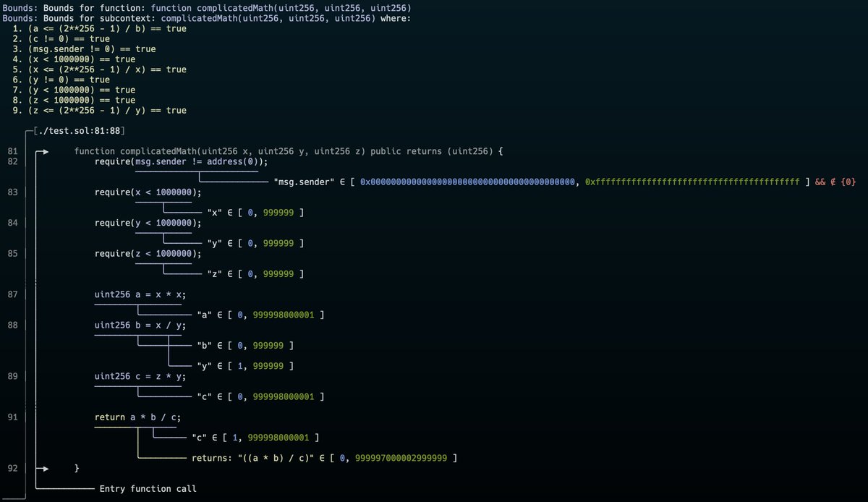Click the require(y < 1000000) statement
This screenshot has height=502, width=868.
[148, 223]
